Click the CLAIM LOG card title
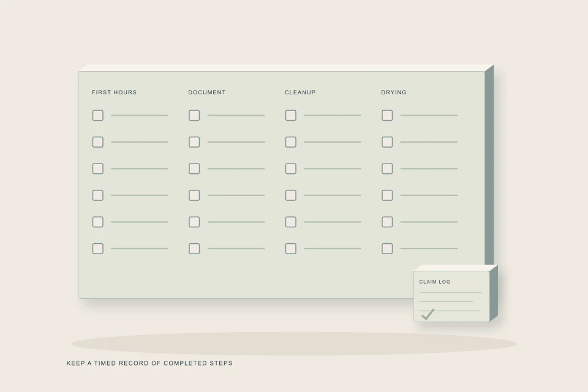This screenshot has height=392, width=588. pyautogui.click(x=435, y=282)
